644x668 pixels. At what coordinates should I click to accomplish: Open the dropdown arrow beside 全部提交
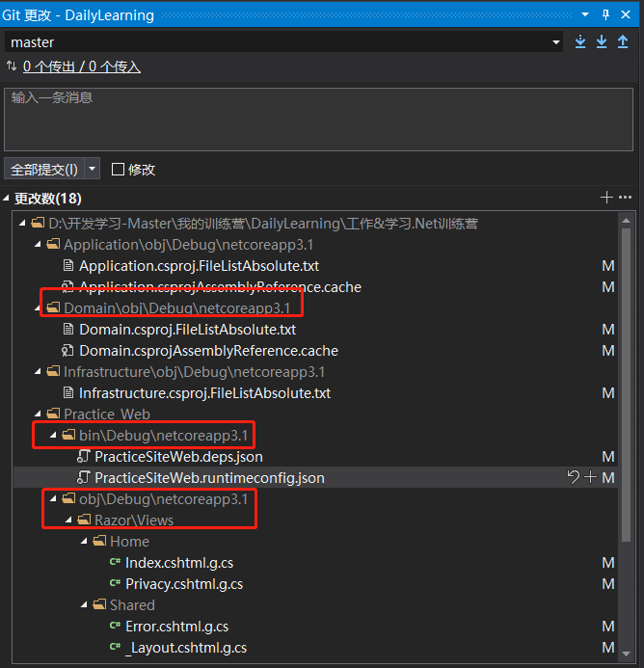coord(92,169)
